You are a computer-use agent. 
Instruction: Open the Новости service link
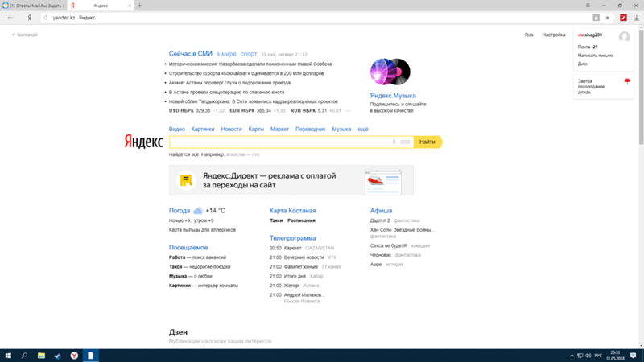pyautogui.click(x=231, y=129)
